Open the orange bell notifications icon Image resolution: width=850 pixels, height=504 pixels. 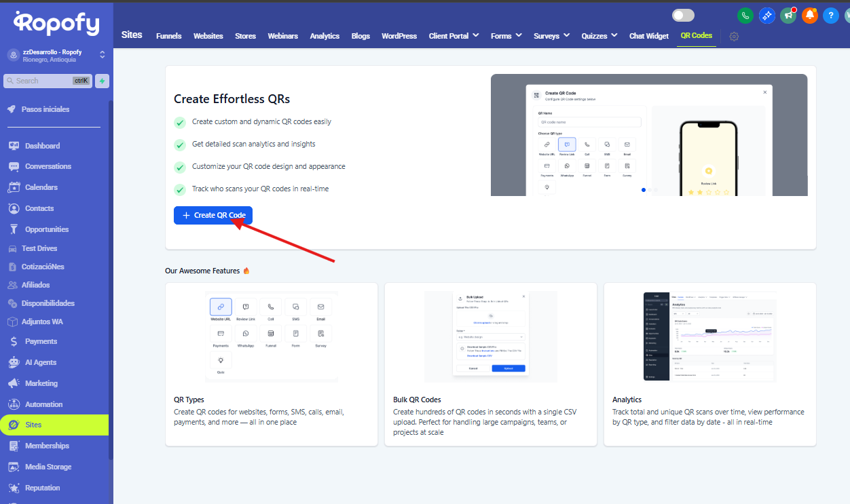coord(809,16)
